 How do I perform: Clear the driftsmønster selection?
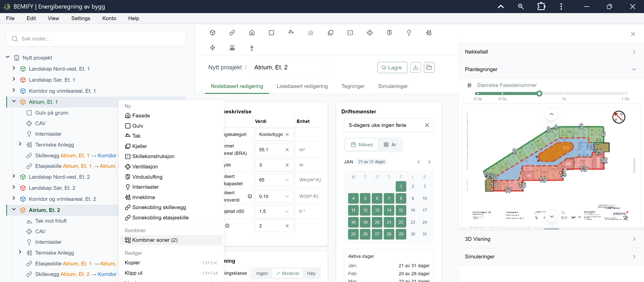point(427,125)
